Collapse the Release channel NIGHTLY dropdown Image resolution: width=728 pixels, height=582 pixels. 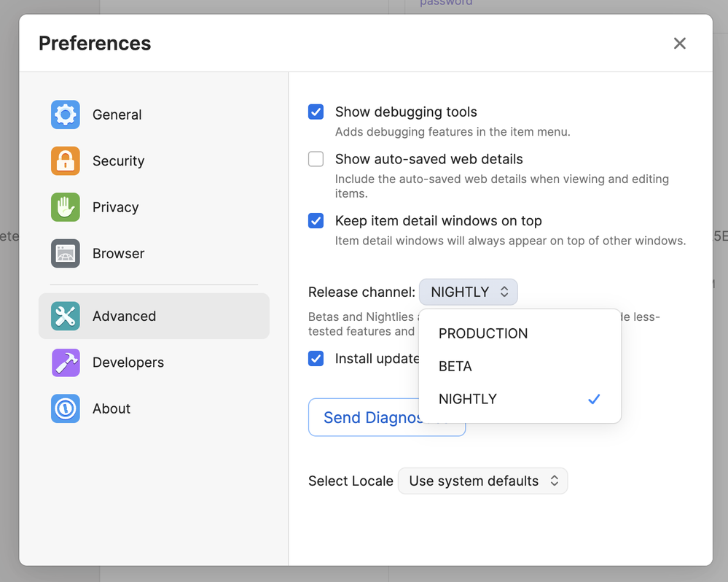(468, 292)
